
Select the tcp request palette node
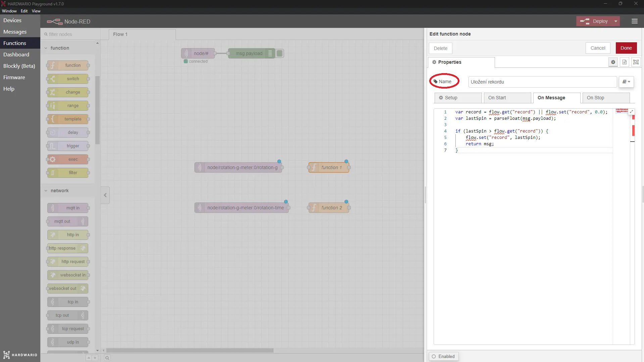click(68, 329)
